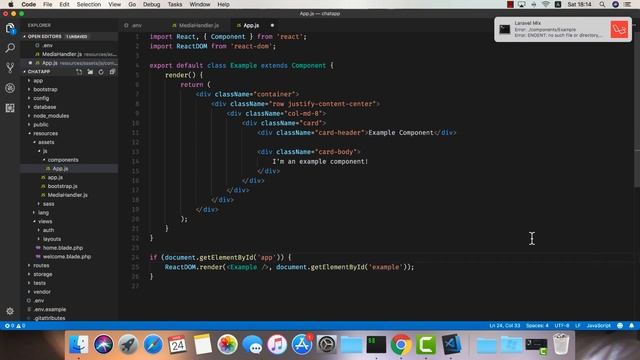Open Visual Studio Code from the dock
This screenshot has height=360, width=640.
pyautogui.click(x=451, y=344)
